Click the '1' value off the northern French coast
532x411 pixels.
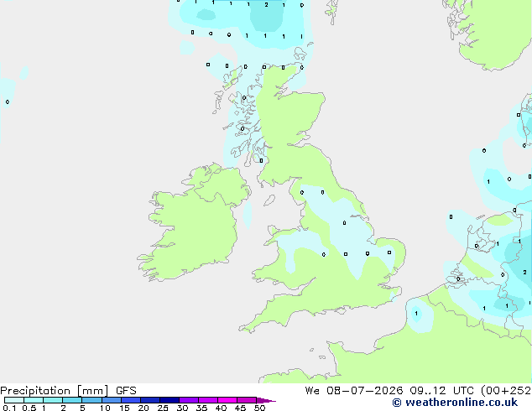[x=416, y=314]
